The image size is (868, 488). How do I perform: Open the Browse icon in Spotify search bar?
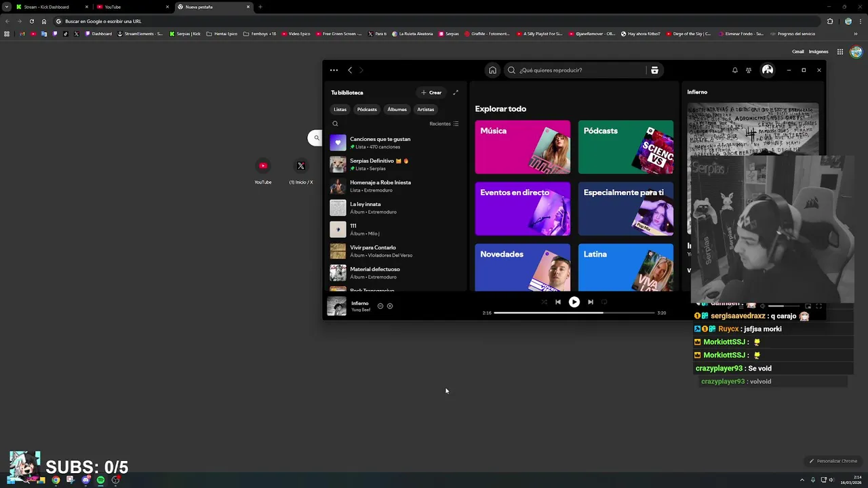[654, 70]
